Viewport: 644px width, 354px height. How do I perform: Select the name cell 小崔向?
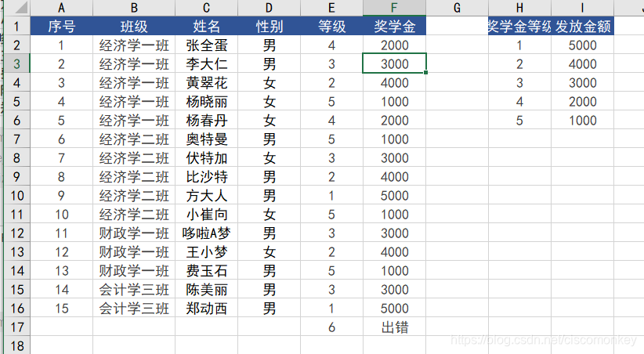207,215
